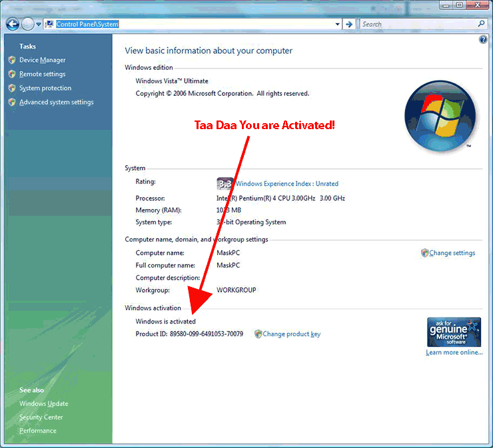493x448 pixels.
Task: Click the ask for genuine Microsoft badge
Action: tap(454, 332)
